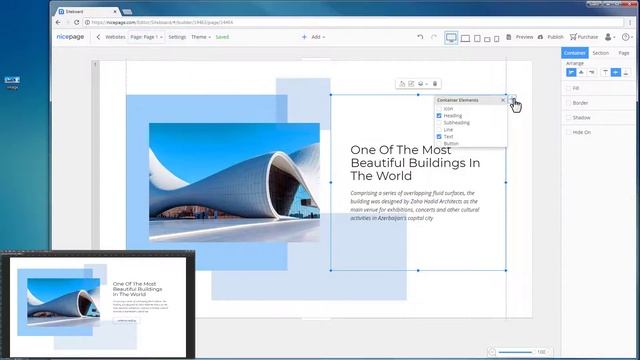Align container content to the bottom
Image resolution: width=640 pixels, height=360 pixels.
click(x=626, y=72)
